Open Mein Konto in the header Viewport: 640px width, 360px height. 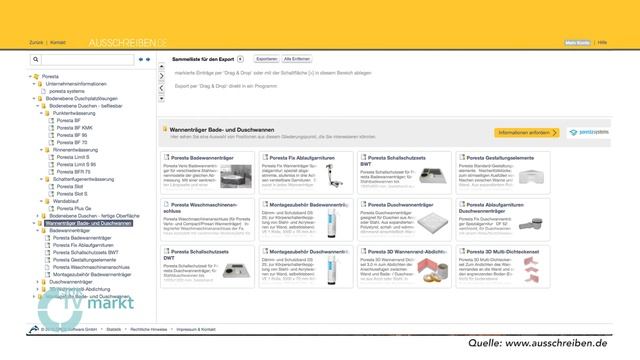point(577,42)
